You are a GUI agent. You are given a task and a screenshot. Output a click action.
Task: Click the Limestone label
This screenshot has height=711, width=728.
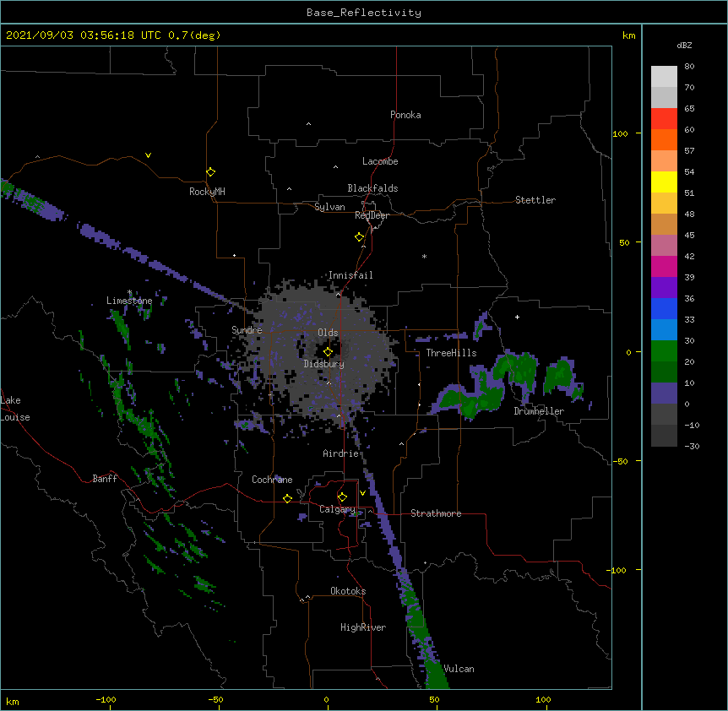[x=129, y=301]
